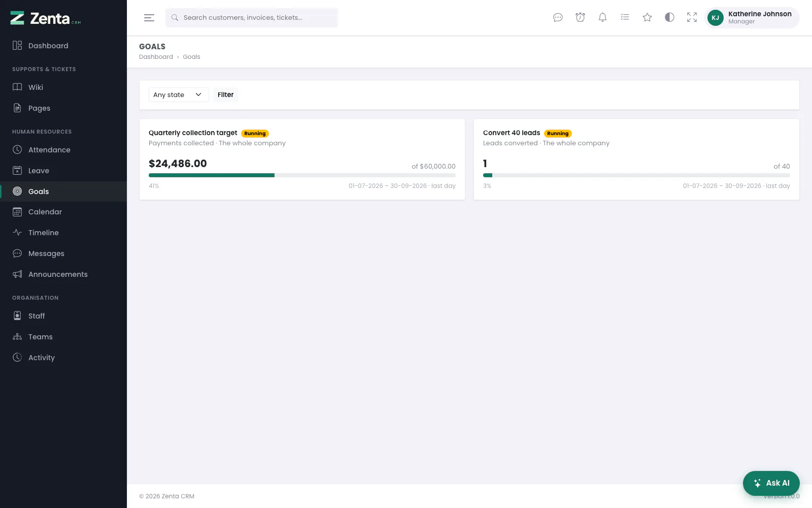
Task: Click the Leave calendar icon
Action: tap(17, 171)
